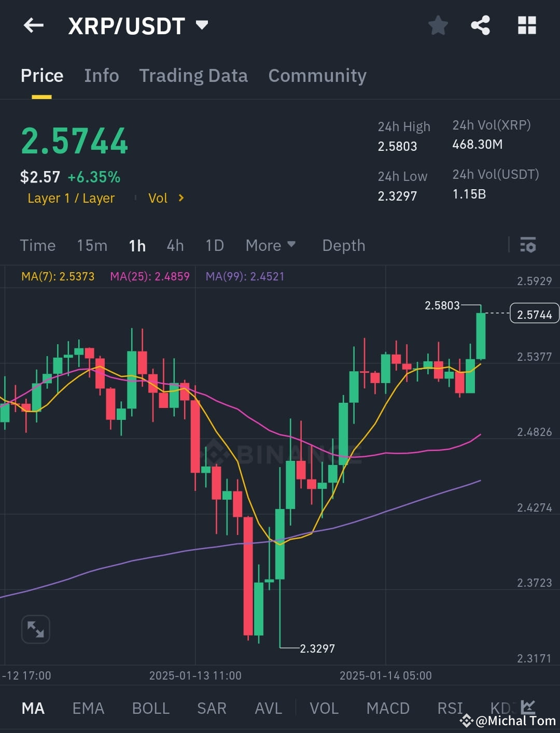Enable the BOLL indicator
560x733 pixels.
(x=150, y=708)
